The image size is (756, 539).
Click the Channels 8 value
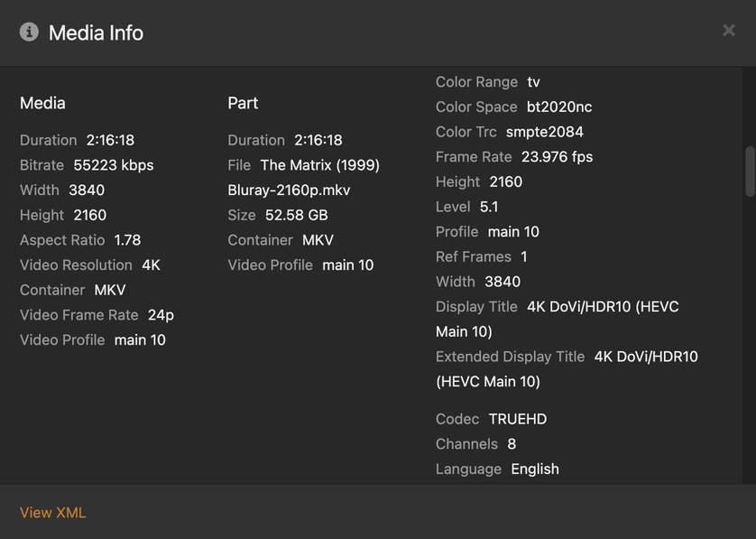click(512, 444)
